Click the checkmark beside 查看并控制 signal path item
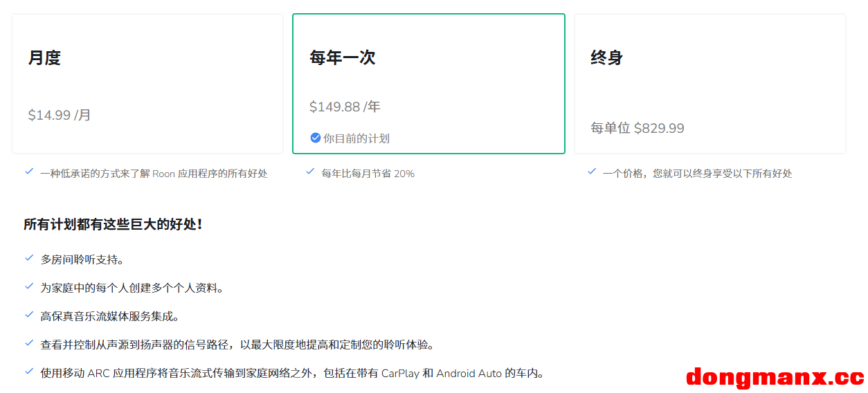 (x=29, y=343)
